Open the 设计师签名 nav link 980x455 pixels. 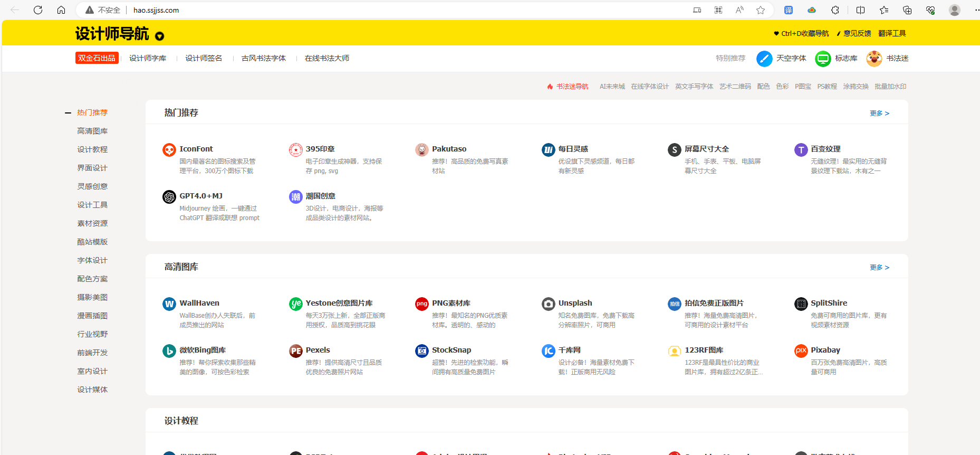[x=204, y=58]
